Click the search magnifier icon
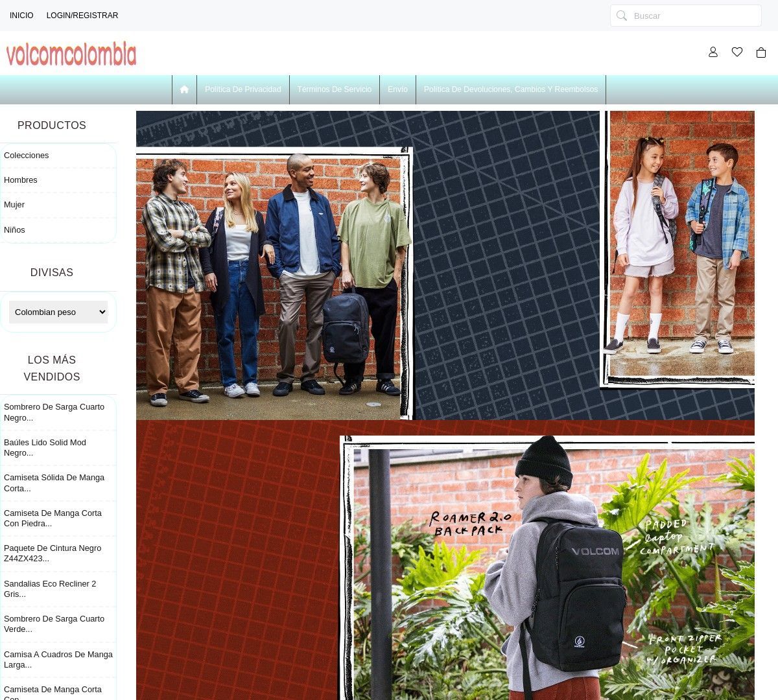The image size is (778, 700). [622, 16]
